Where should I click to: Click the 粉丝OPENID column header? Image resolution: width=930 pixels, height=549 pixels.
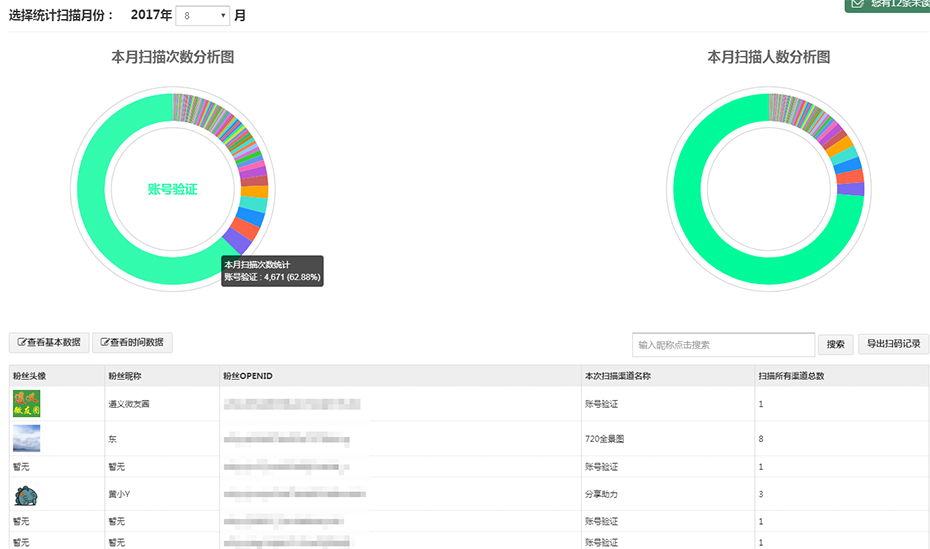pos(248,376)
